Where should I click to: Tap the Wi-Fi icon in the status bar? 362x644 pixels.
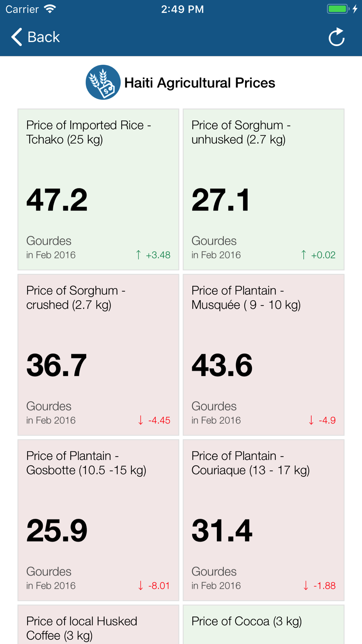[x=50, y=9]
